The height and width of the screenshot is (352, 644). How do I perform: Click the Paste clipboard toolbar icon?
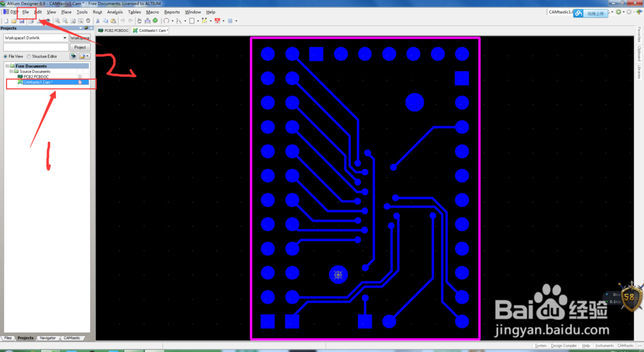113,21
